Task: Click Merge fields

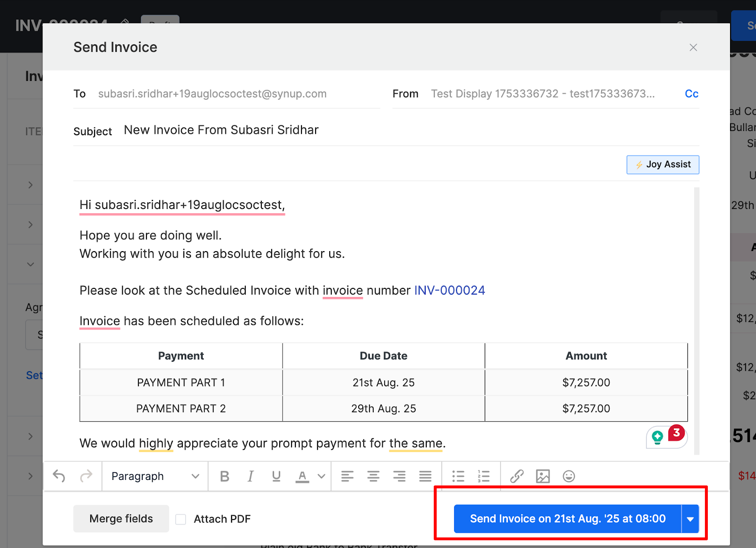Action: pos(121,519)
